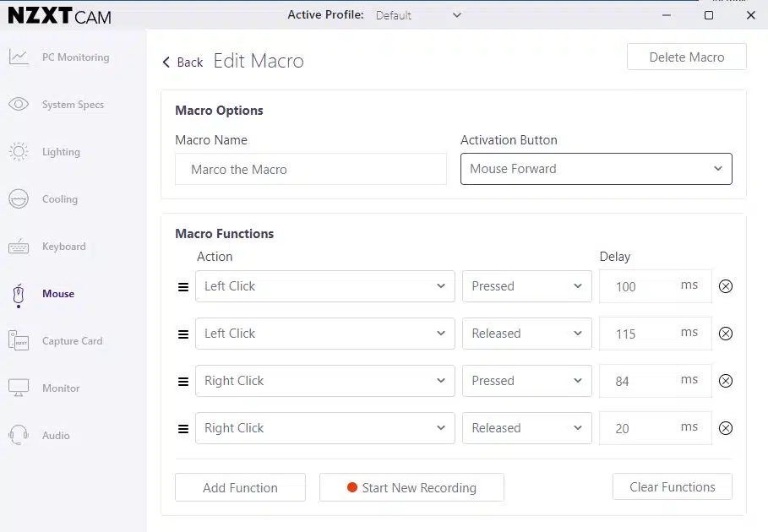Click the Add Function button

[x=240, y=487]
